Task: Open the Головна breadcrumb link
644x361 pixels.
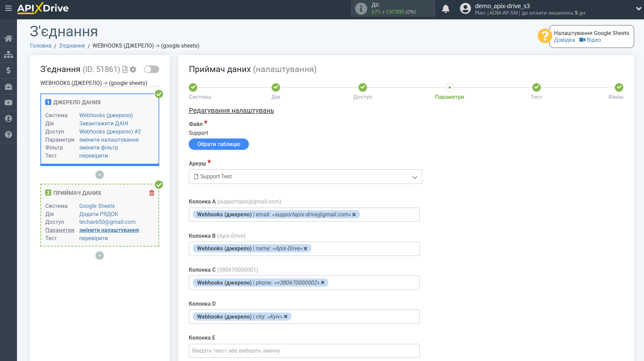Action: pos(40,46)
